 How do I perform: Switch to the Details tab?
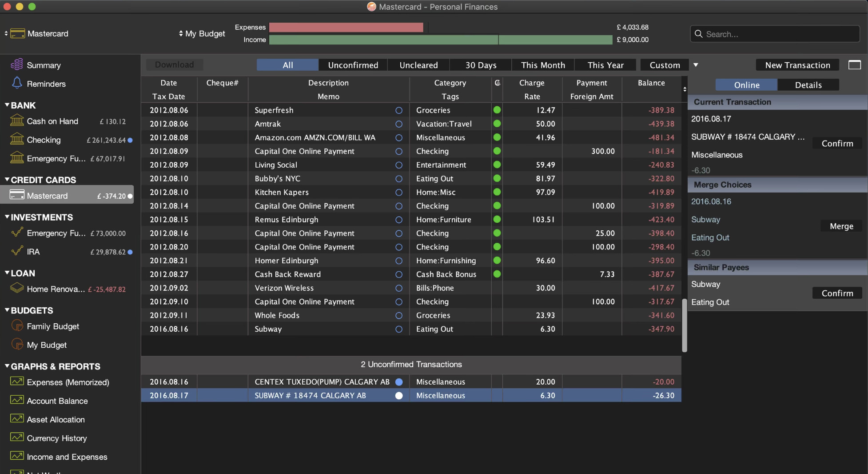tap(808, 85)
